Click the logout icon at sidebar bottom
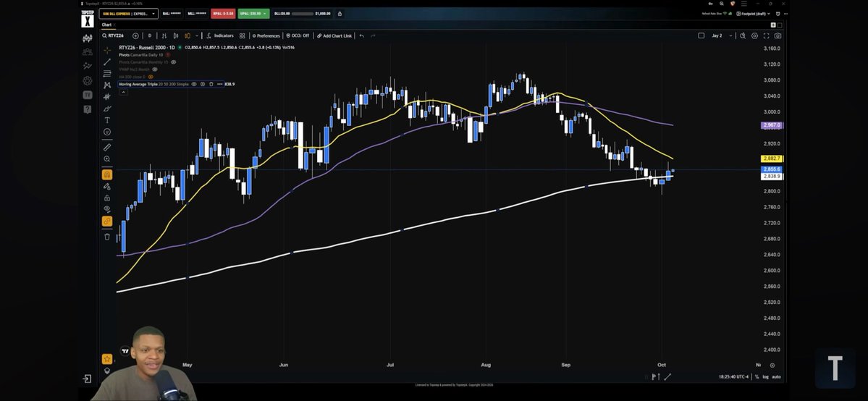The image size is (868, 401). pyautogui.click(x=87, y=379)
